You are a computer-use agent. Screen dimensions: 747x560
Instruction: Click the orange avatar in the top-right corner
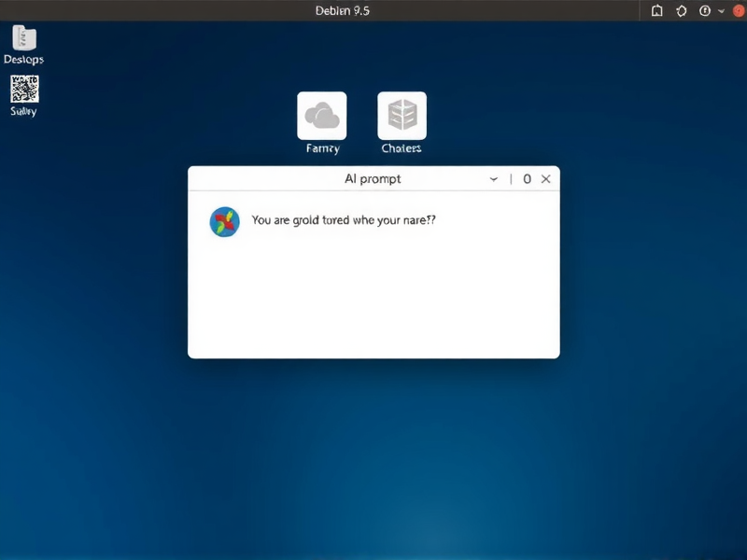click(x=737, y=11)
